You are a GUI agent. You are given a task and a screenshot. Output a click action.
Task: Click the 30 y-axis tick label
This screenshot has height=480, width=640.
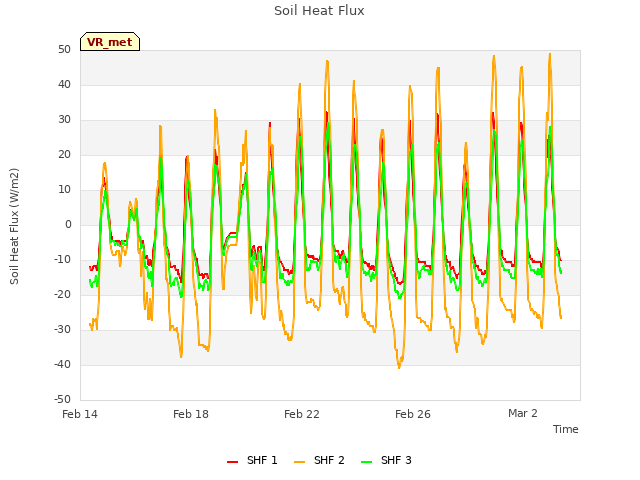click(x=64, y=120)
